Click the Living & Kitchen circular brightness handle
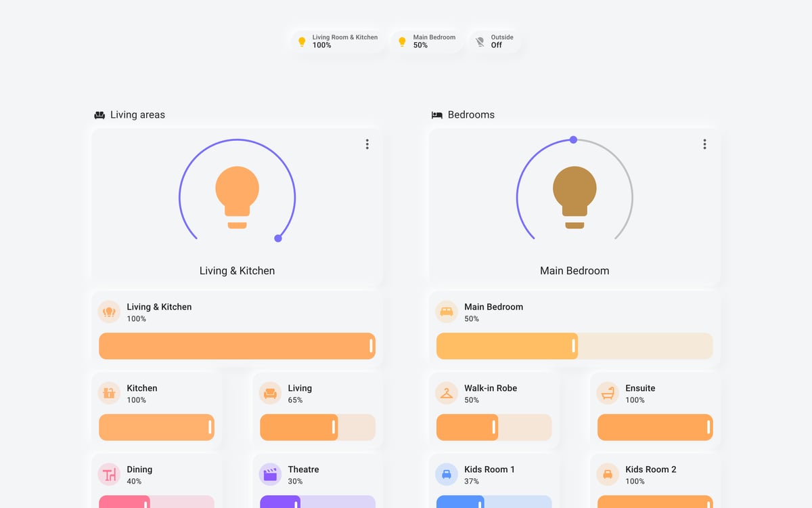Image resolution: width=812 pixels, height=508 pixels. click(278, 238)
